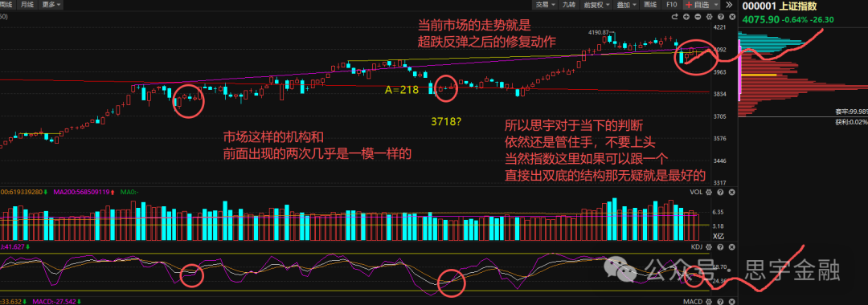Image resolution: width=868 pixels, height=305 pixels.
Task: Switch to the 周线 weekly chart tab
Action: click(x=8, y=5)
